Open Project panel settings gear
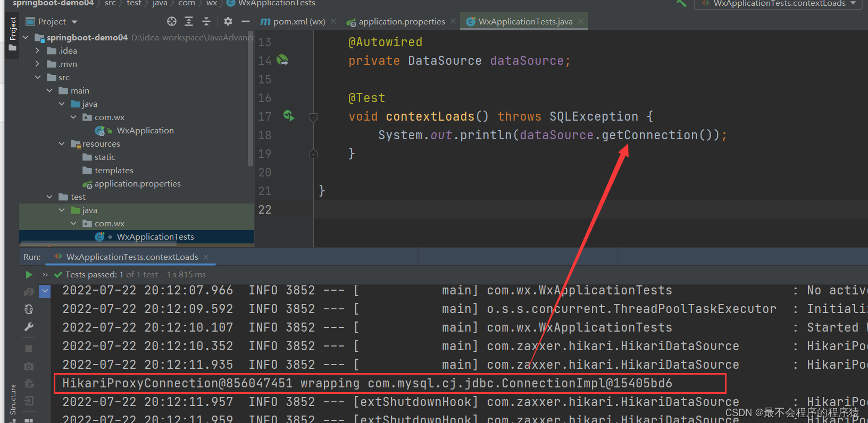This screenshot has height=423, width=868. [x=228, y=21]
